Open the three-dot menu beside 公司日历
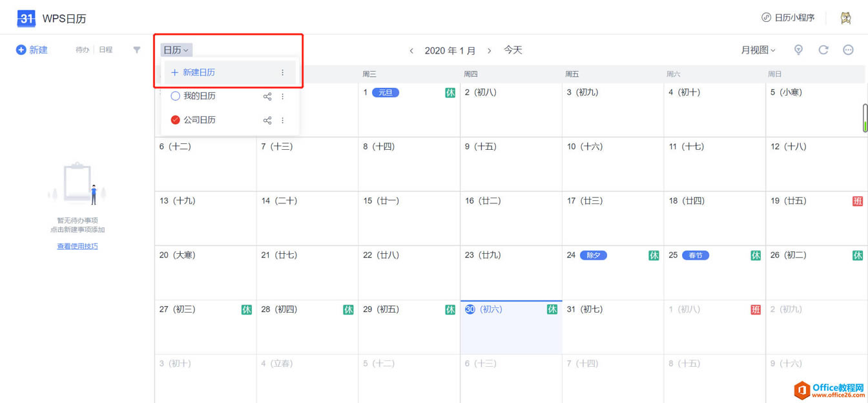The height and width of the screenshot is (403, 868). click(283, 120)
